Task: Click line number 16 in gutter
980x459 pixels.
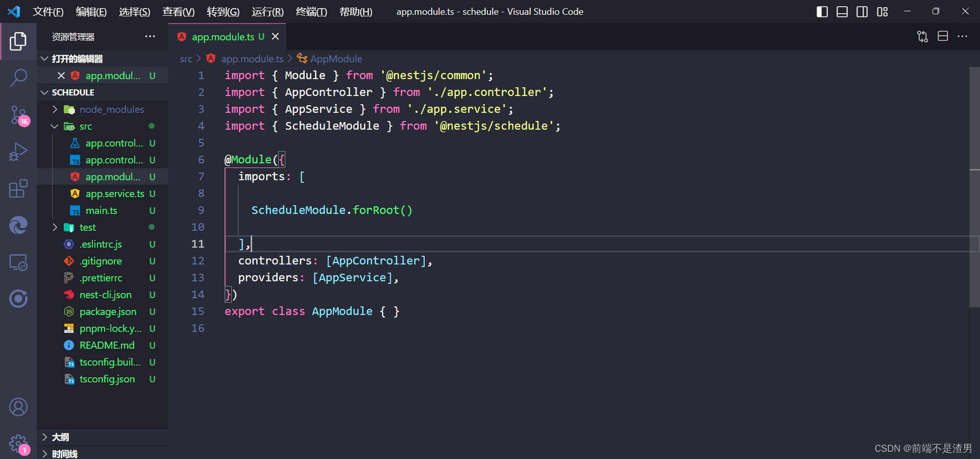Action: click(198, 328)
